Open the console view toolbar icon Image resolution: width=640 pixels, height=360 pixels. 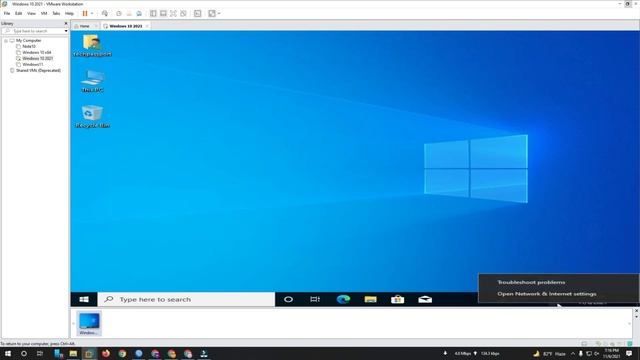(198, 13)
